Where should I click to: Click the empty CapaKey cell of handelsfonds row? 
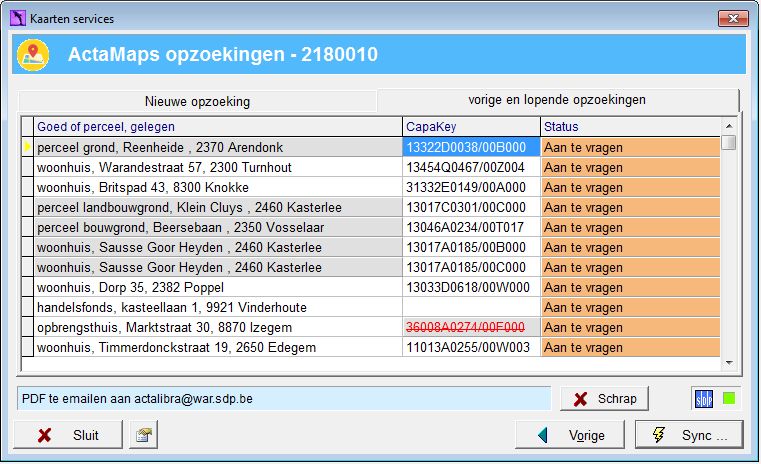(x=471, y=307)
